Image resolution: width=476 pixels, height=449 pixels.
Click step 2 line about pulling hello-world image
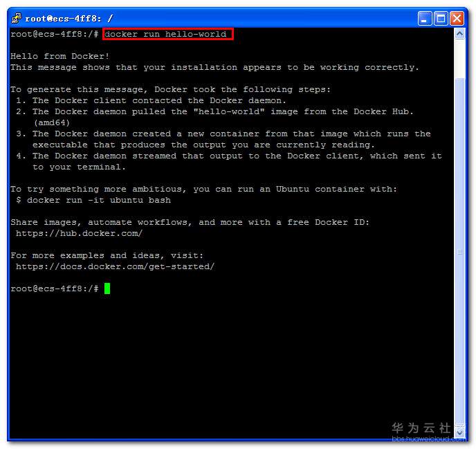215,111
